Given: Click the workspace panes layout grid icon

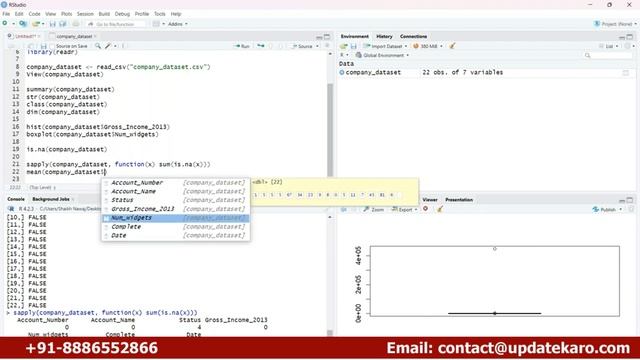Looking at the screenshot, I should coord(156,24).
